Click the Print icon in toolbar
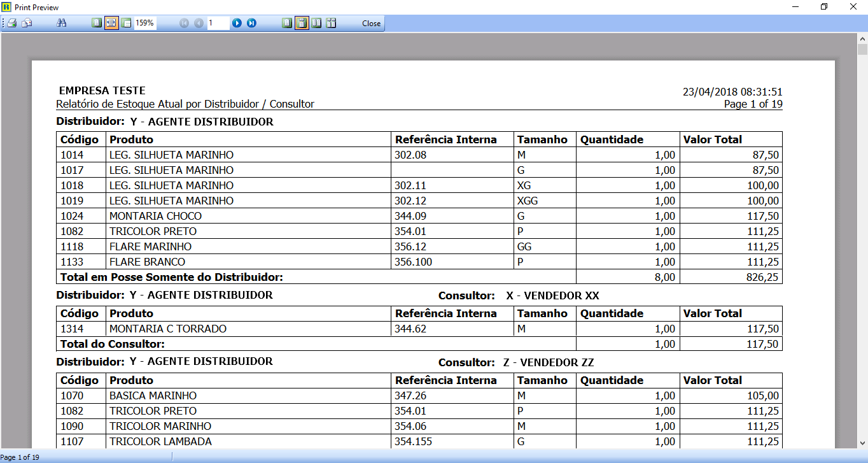 click(x=11, y=23)
